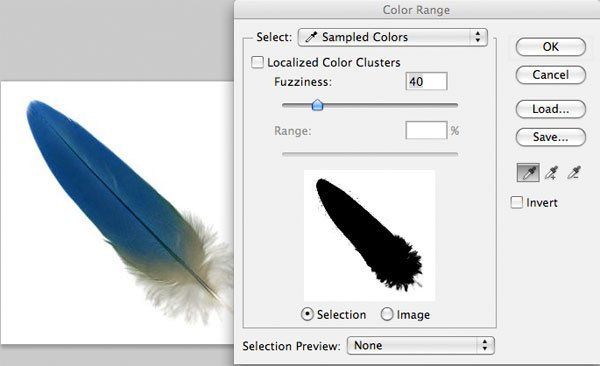Choose the Subtract from Sample eyedropper
Image resolution: width=600 pixels, height=366 pixels.
pos(574,173)
